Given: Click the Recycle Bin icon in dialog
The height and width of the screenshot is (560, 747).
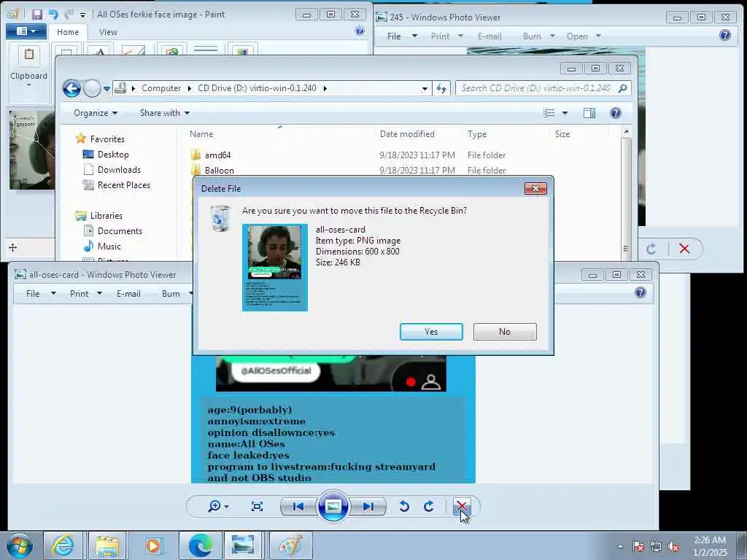Looking at the screenshot, I should pos(220,219).
